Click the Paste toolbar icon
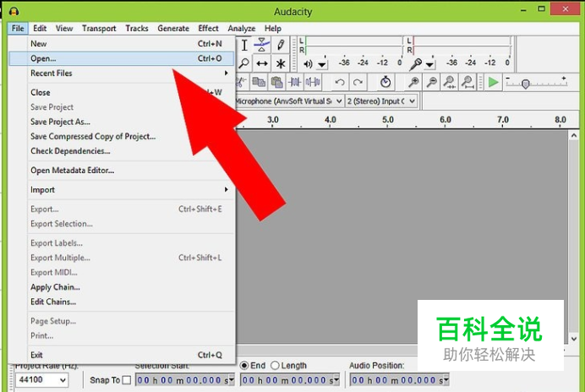The image size is (585, 392). coord(276,82)
